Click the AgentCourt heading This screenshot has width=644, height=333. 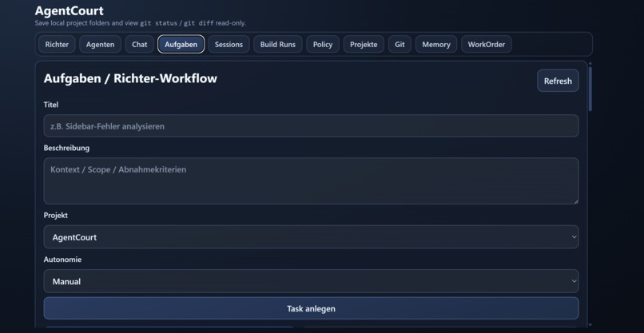coord(69,10)
